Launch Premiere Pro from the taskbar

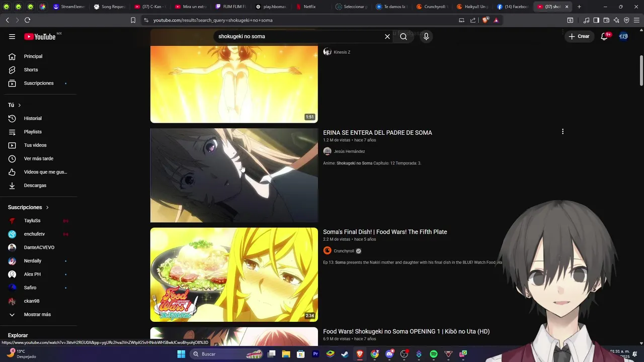point(315,354)
